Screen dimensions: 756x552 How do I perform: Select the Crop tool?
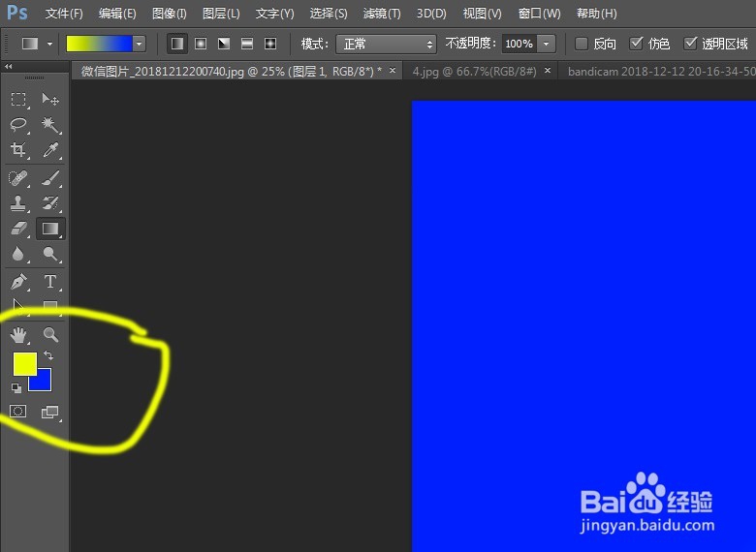[18, 150]
